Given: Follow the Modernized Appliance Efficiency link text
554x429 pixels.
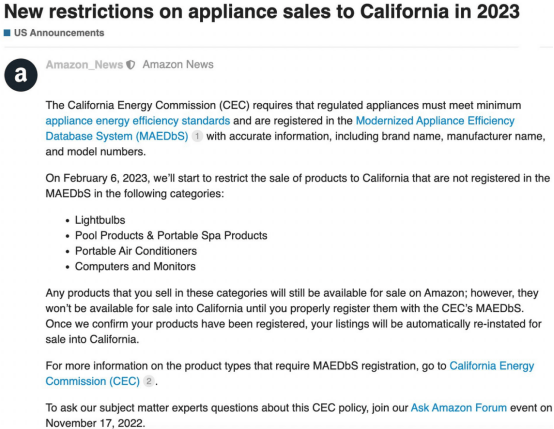Looking at the screenshot, I should (435, 121).
